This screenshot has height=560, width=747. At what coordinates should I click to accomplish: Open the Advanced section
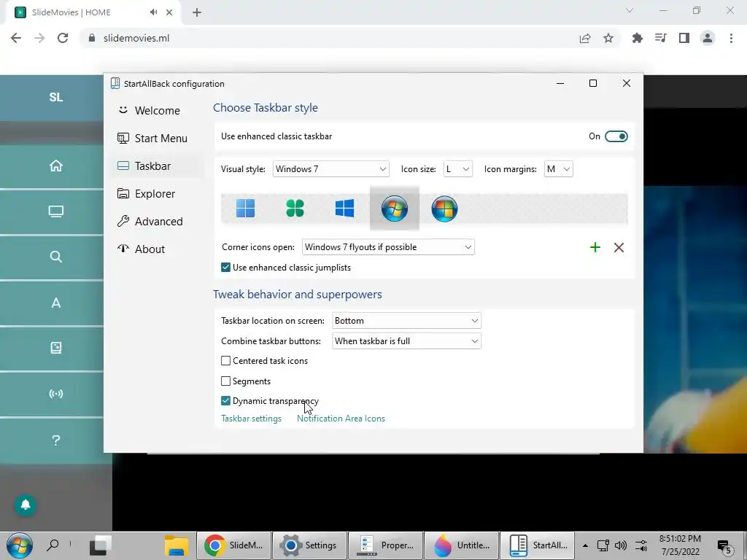coord(156,222)
